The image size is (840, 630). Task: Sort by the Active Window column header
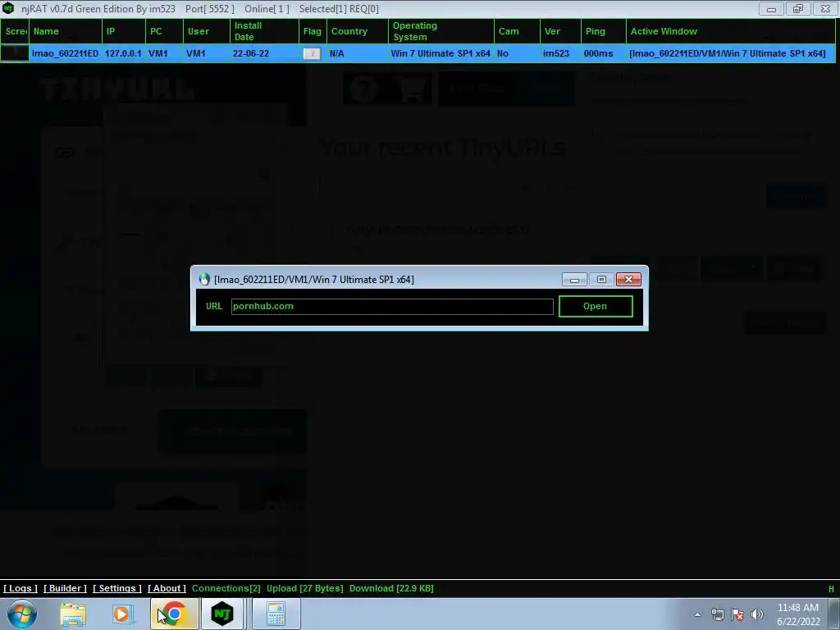tap(731, 32)
